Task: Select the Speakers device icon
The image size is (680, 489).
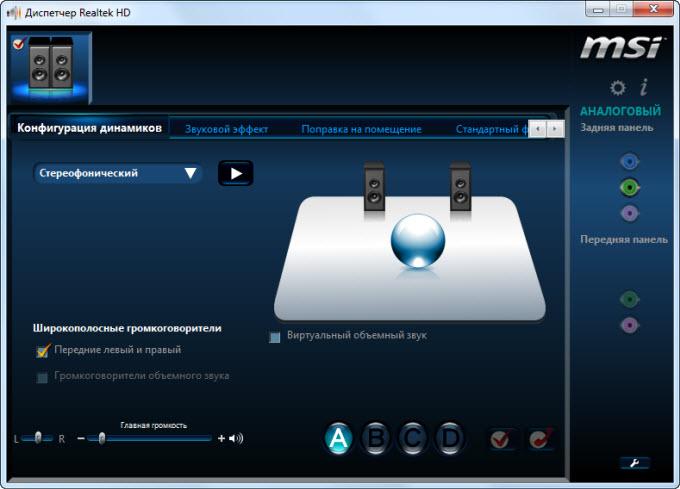Action: [x=50, y=68]
